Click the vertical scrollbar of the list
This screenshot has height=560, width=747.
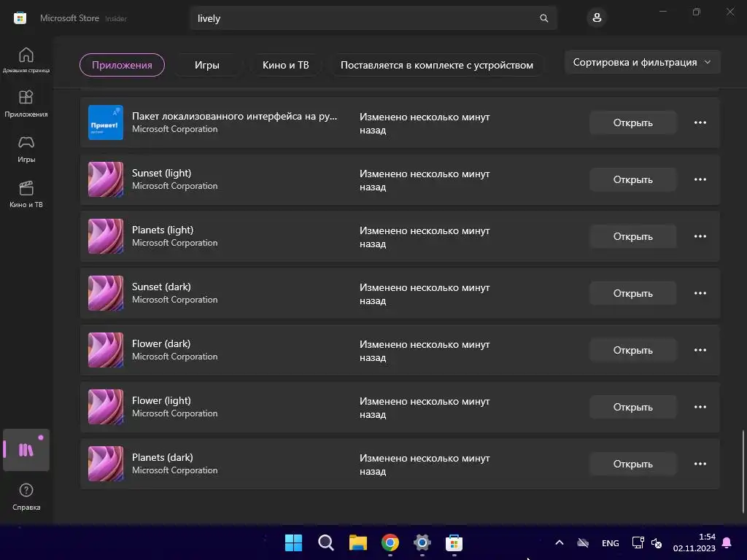pyautogui.click(x=743, y=472)
